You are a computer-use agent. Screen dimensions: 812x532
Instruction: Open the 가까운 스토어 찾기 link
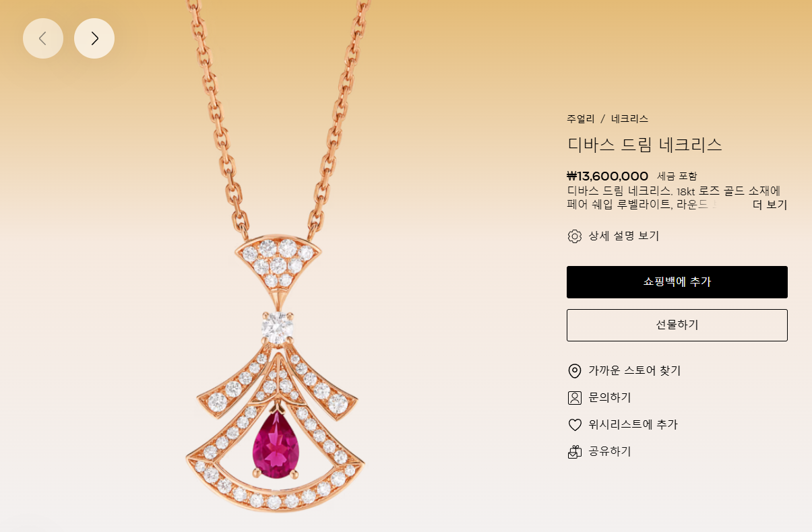pos(635,371)
